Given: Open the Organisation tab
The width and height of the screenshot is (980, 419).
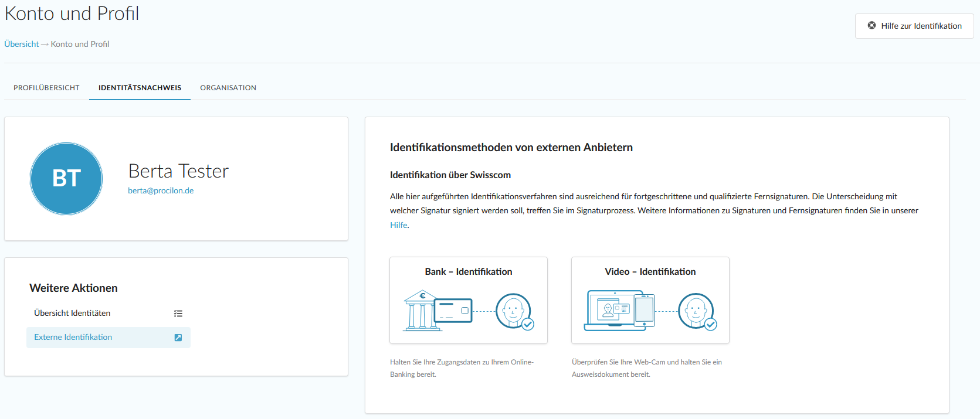Looking at the screenshot, I should point(228,88).
